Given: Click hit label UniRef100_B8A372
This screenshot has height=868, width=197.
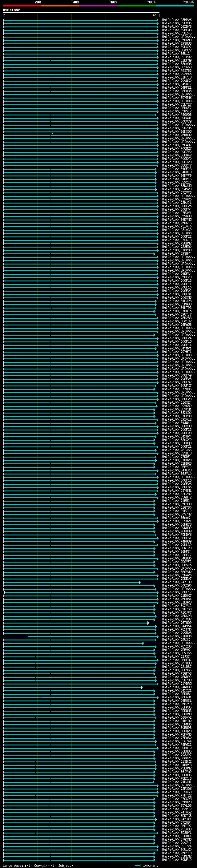Looking at the screenshot, I should point(177,50).
